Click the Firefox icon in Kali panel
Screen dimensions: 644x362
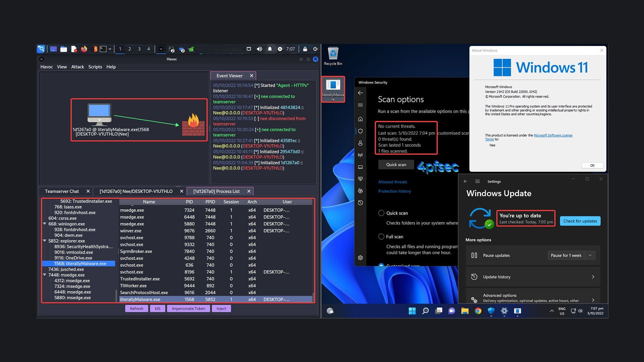tap(84, 49)
